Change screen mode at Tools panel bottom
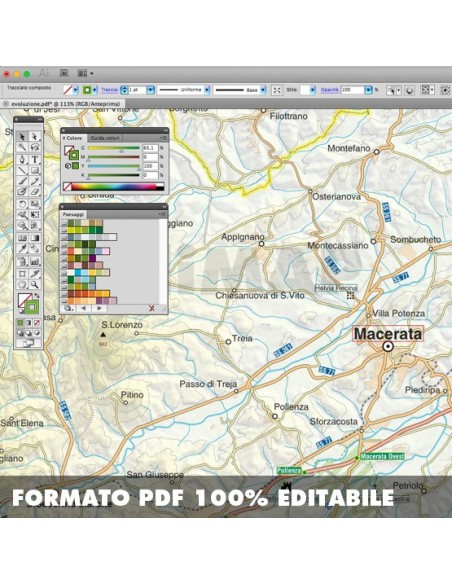This screenshot has height=584, width=452. [x=29, y=343]
